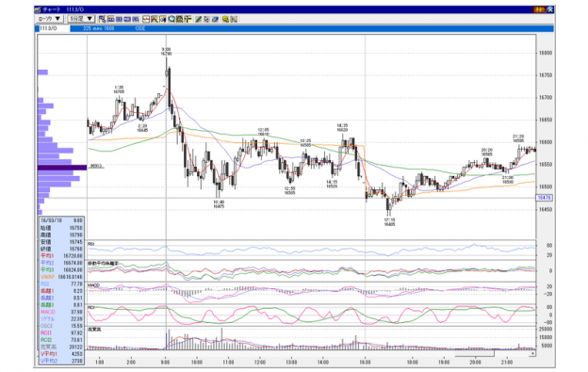The width and height of the screenshot is (588, 372).
Task: Click the last toolbar icon beside the key
Action: [x=234, y=19]
